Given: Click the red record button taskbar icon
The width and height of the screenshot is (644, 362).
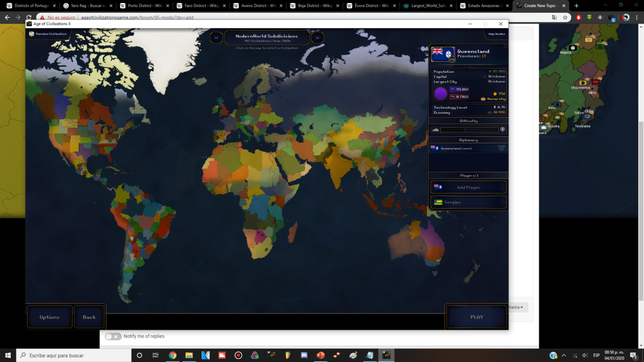Looking at the screenshot, I should (238, 355).
